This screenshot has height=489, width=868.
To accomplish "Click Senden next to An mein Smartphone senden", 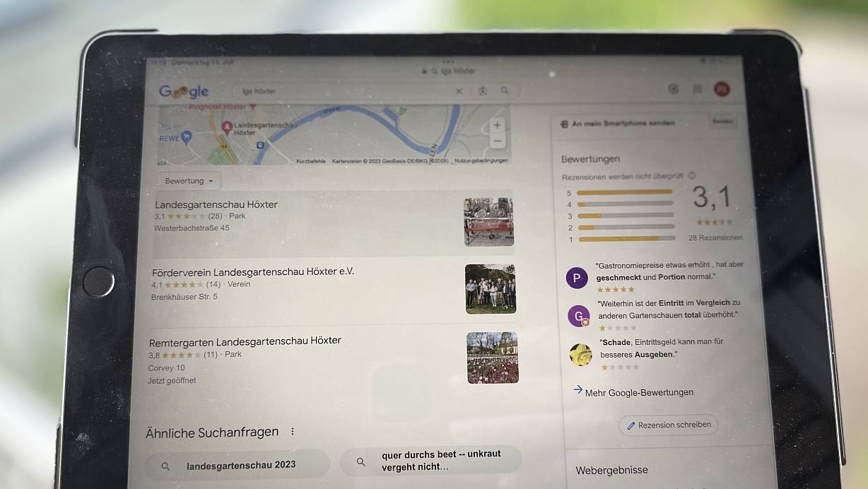I will click(722, 121).
